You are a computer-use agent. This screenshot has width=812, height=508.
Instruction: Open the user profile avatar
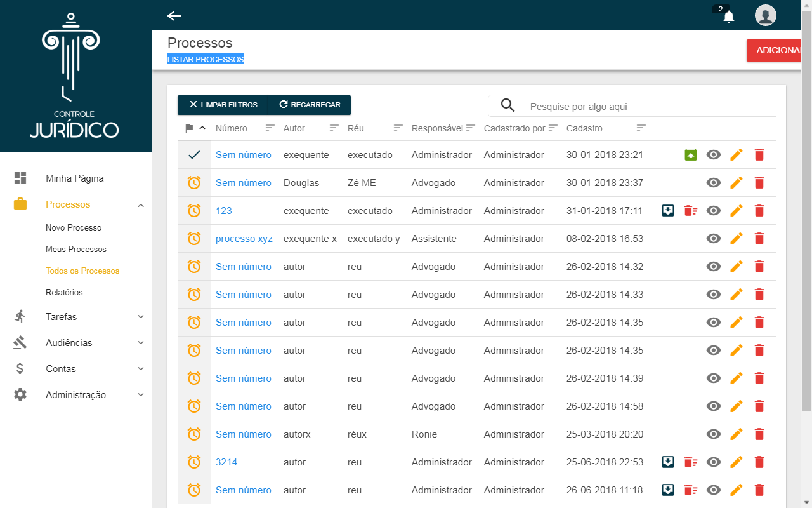pyautogui.click(x=766, y=15)
